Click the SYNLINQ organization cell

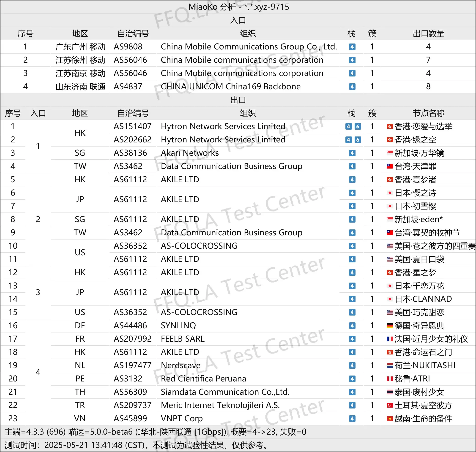pyautogui.click(x=178, y=326)
